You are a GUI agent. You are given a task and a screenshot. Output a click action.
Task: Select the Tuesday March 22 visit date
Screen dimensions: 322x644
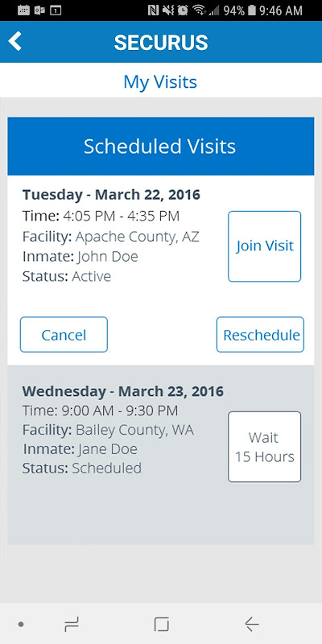111,194
